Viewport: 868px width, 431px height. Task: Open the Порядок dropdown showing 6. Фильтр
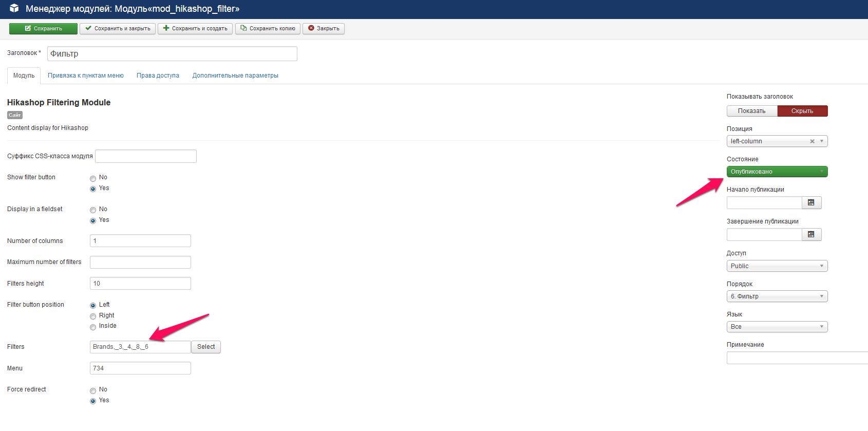777,296
